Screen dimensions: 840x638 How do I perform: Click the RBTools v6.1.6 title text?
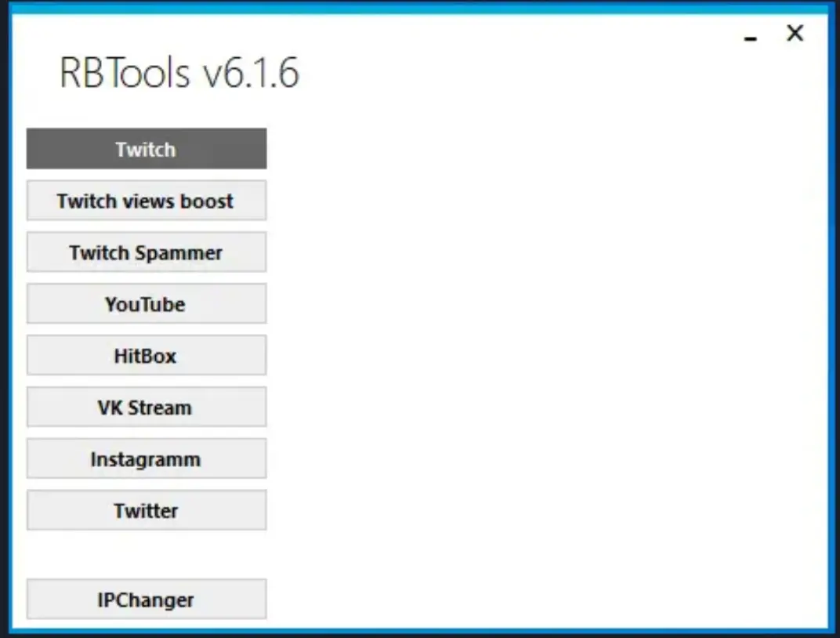[x=179, y=73]
